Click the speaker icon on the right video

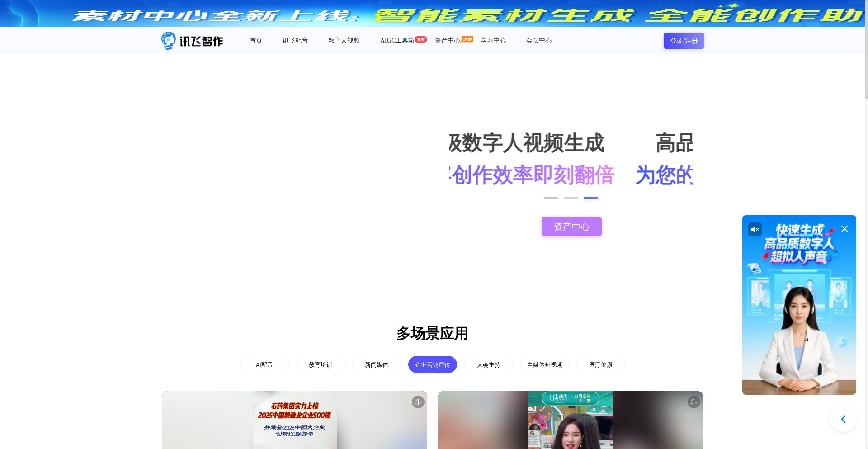(x=693, y=402)
